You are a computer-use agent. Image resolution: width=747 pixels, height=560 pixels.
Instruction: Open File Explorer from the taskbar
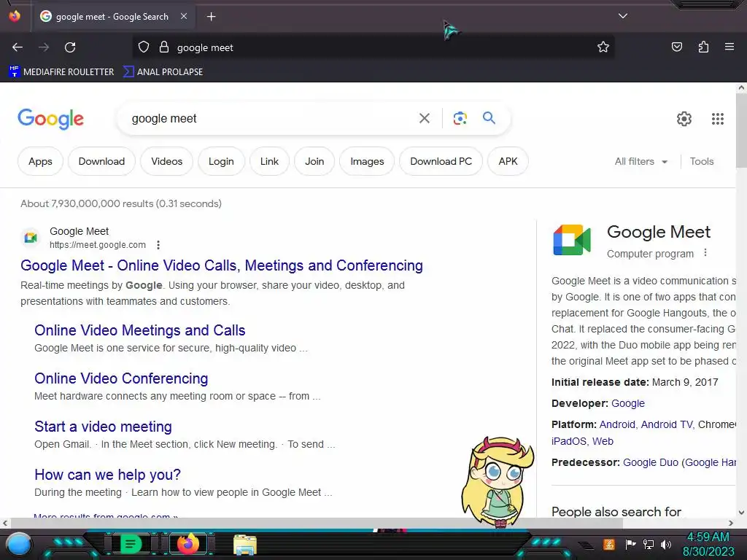pos(245,545)
